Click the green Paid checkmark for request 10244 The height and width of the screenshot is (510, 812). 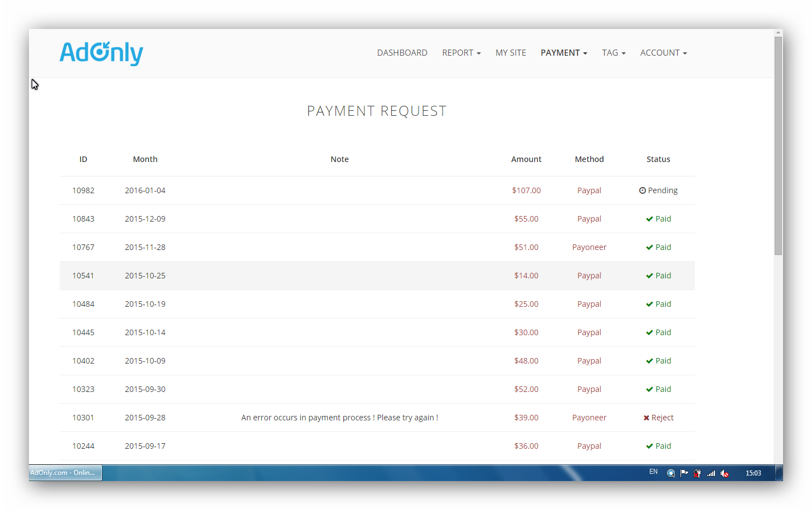click(x=649, y=446)
